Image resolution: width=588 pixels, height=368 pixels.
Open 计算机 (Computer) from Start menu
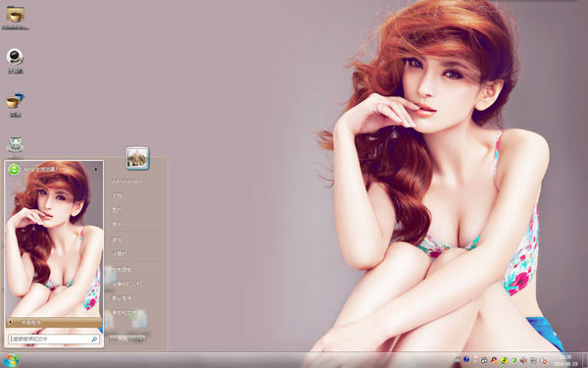coord(120,254)
